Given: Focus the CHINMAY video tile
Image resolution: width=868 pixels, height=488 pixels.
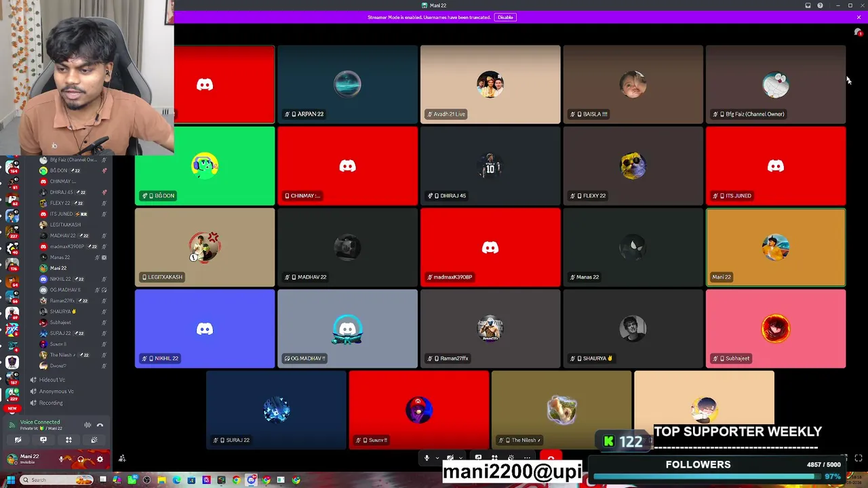Looking at the screenshot, I should pos(347,166).
